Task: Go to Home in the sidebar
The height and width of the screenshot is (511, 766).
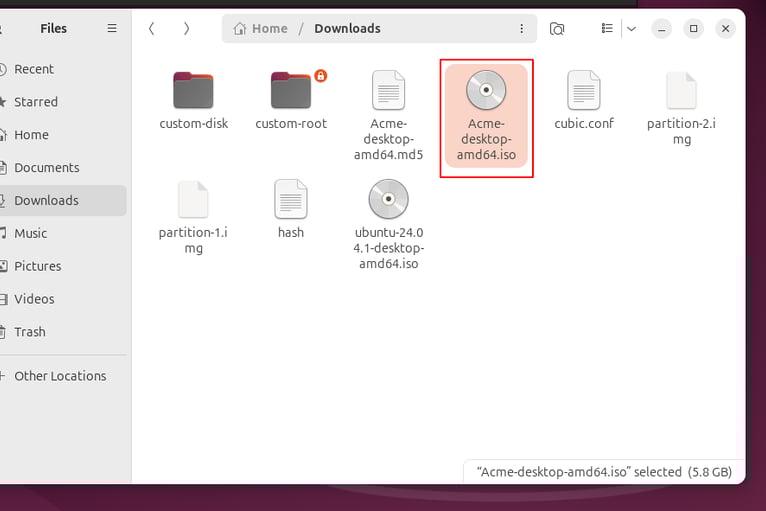Action: pyautogui.click(x=61, y=135)
